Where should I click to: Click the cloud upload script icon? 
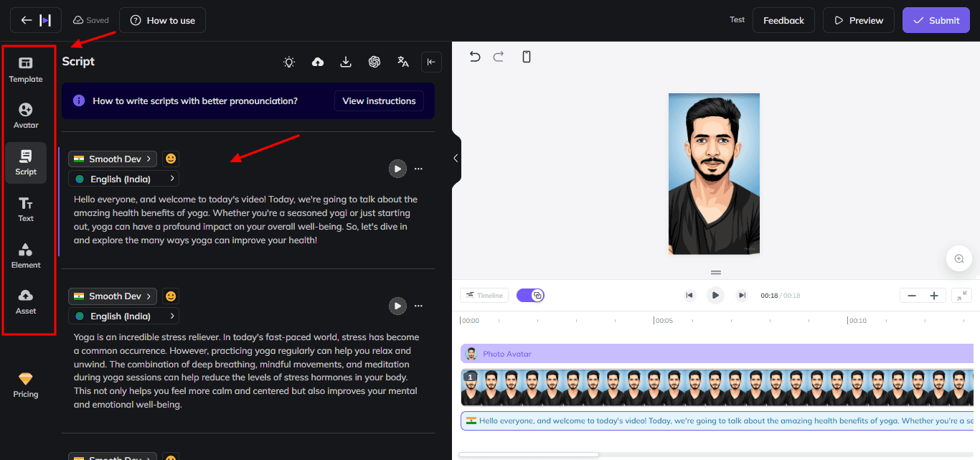coord(318,62)
